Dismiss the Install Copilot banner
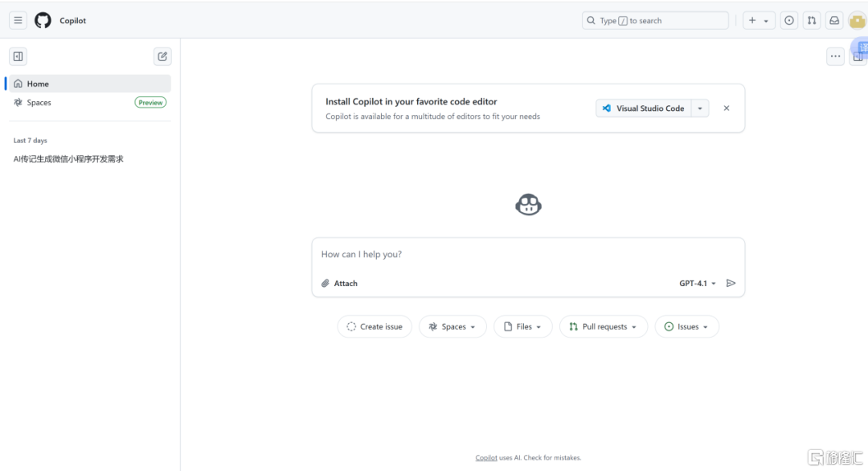 [727, 108]
